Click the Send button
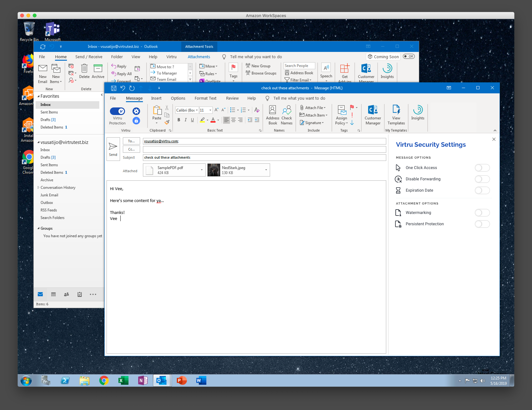 click(x=113, y=149)
